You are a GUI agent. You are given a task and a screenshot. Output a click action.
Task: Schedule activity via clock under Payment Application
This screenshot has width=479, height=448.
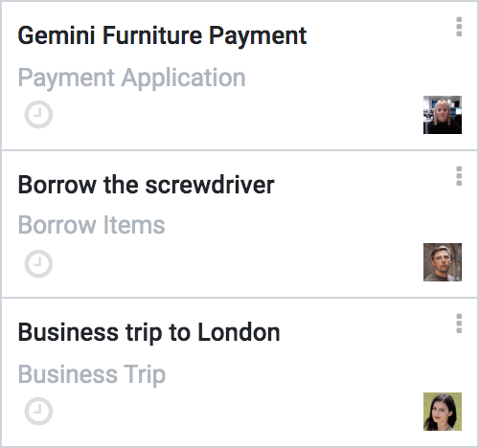click(38, 115)
